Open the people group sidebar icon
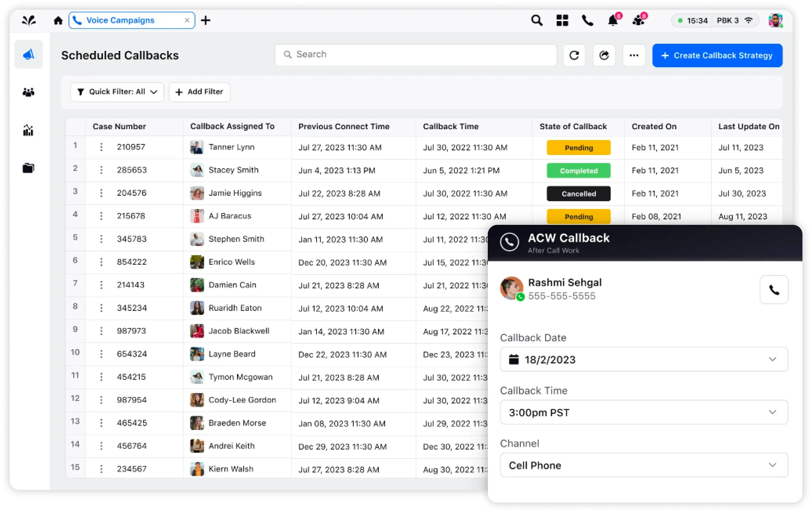The height and width of the screenshot is (512, 812). 29,92
